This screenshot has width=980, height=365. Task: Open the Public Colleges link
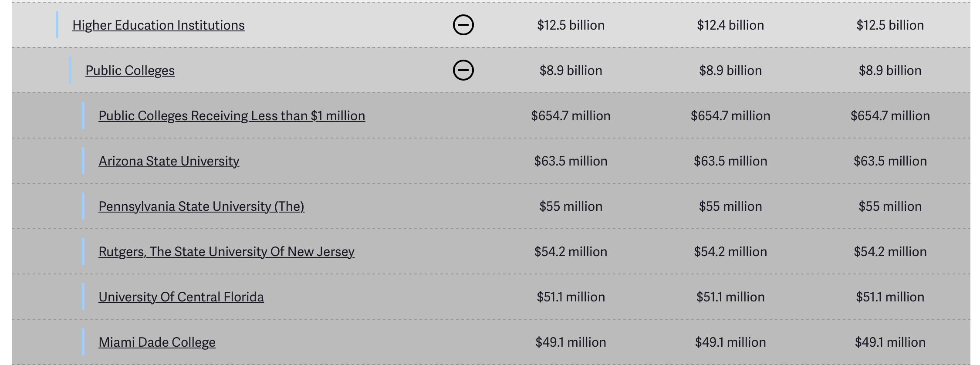tap(130, 71)
